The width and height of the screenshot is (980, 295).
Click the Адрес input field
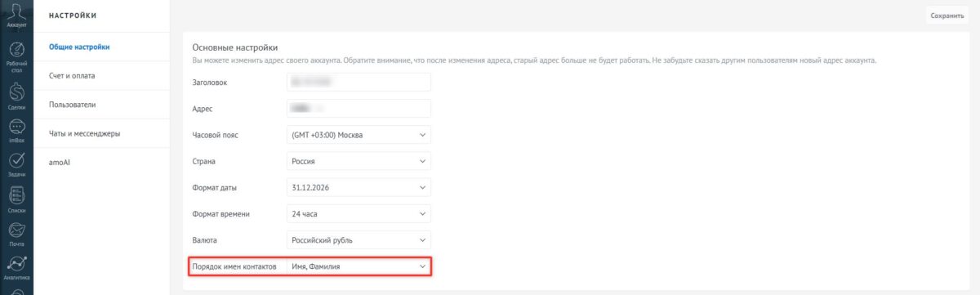pyautogui.click(x=359, y=108)
